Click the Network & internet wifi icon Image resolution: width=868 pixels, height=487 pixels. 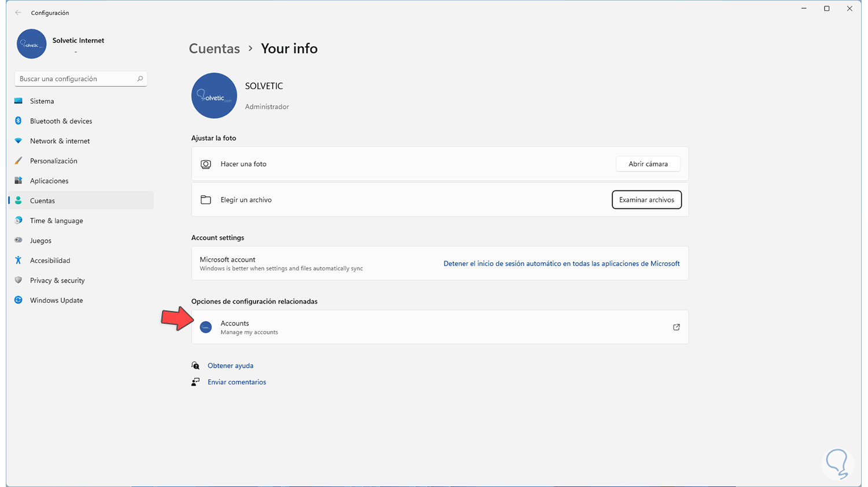click(x=19, y=141)
